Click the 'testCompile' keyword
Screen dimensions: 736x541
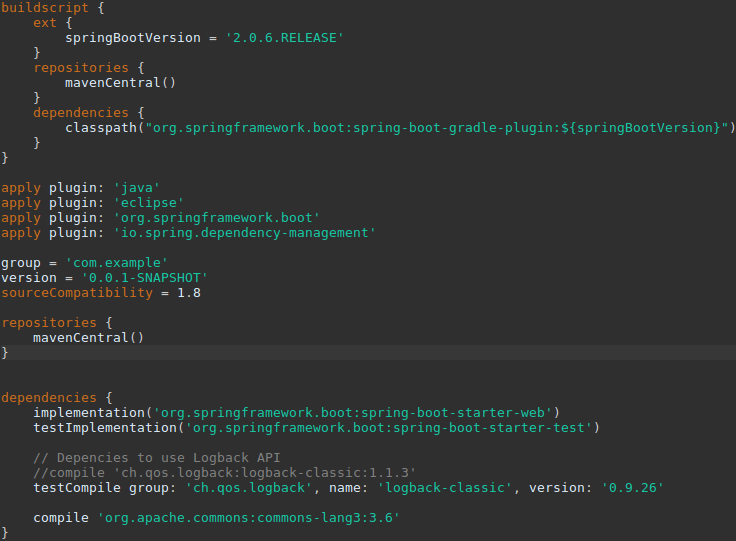click(x=77, y=488)
